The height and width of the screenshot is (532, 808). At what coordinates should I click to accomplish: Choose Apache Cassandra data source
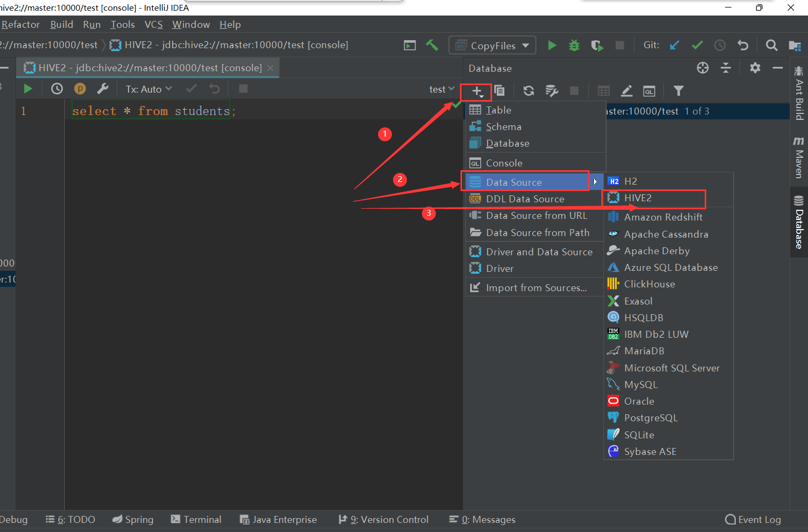668,234
